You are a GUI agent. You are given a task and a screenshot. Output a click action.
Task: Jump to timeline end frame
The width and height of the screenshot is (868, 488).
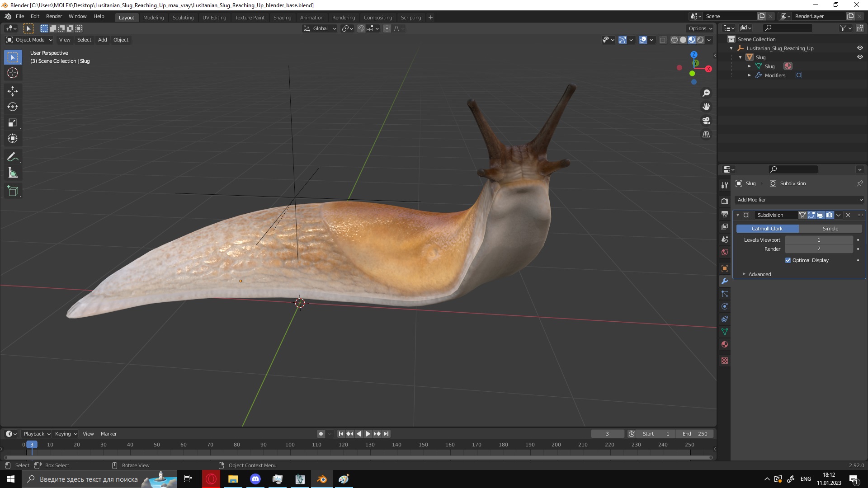coord(386,434)
